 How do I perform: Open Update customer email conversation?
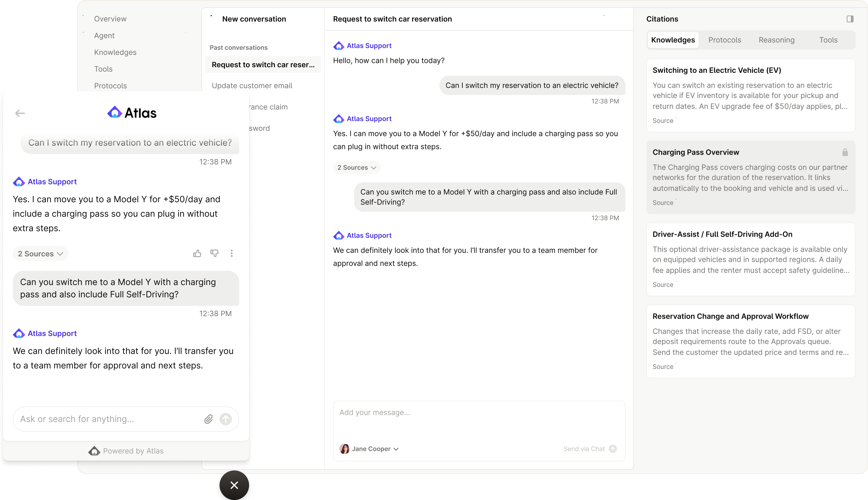tap(252, 86)
